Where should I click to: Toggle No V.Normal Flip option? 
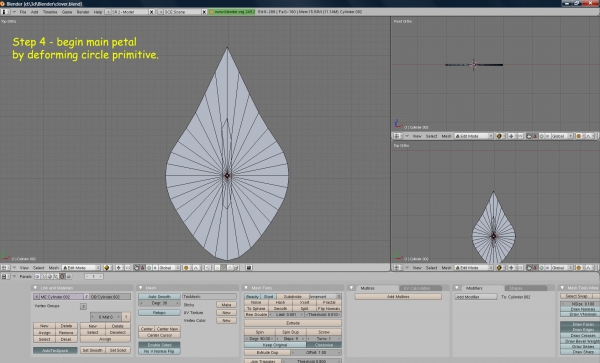point(159,351)
